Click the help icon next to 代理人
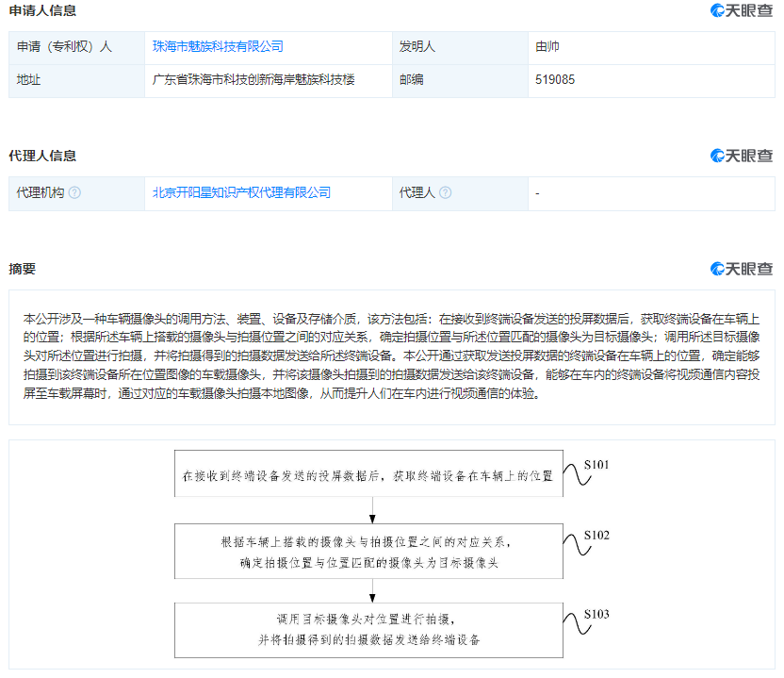 [x=445, y=192]
